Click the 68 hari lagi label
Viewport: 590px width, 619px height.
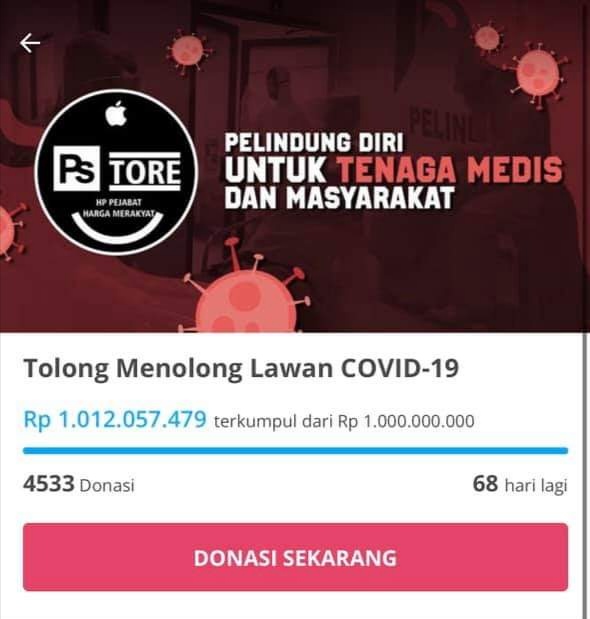coord(520,484)
